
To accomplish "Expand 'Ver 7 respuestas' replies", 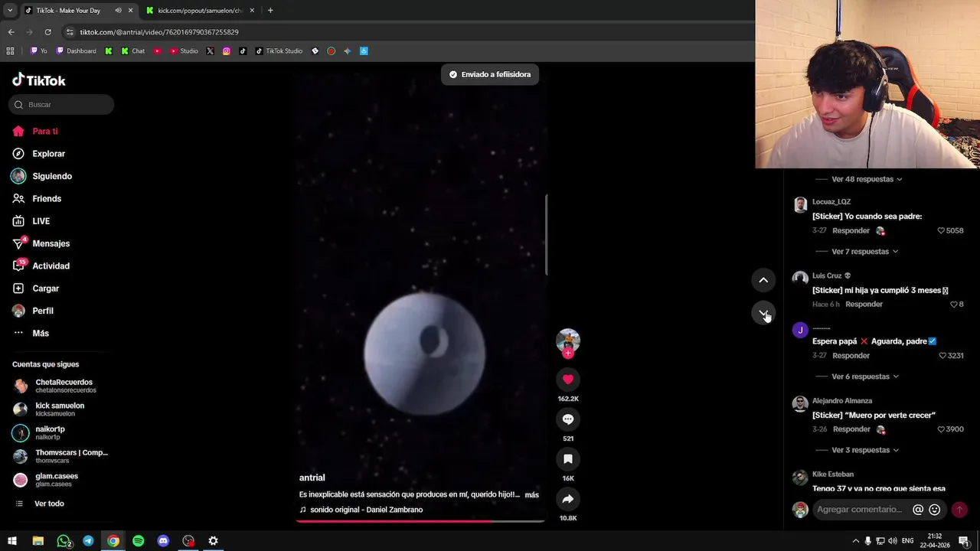I will (x=864, y=252).
